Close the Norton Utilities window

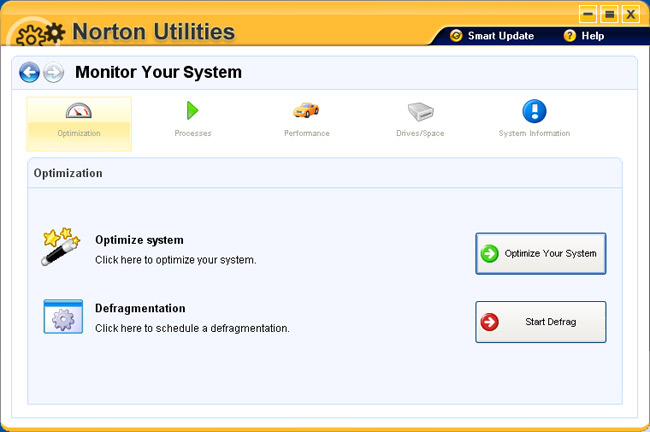click(631, 15)
